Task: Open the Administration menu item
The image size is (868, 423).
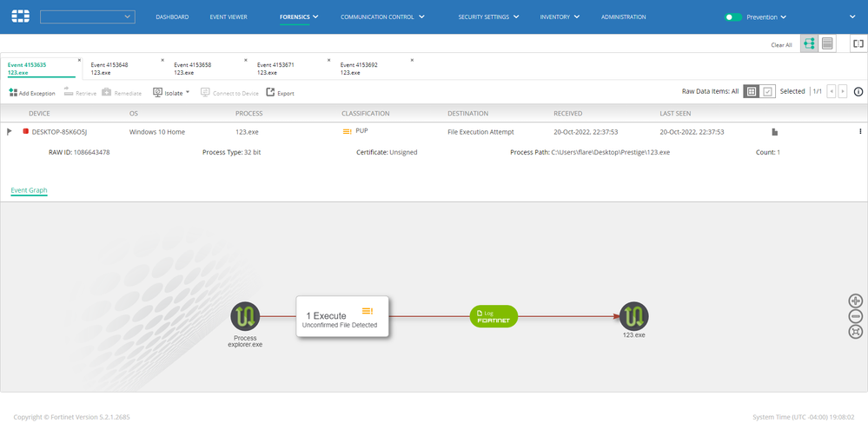Action: pos(623,17)
